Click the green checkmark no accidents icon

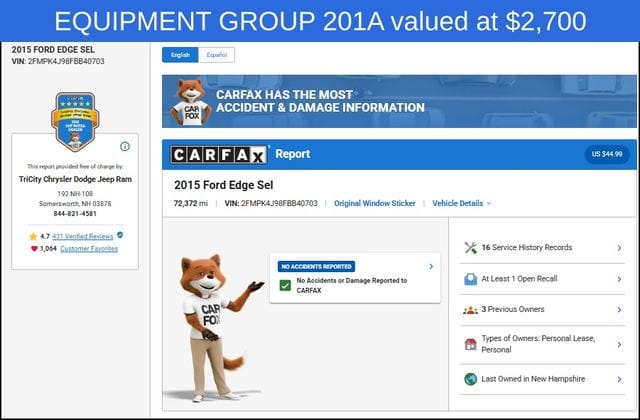pos(285,285)
